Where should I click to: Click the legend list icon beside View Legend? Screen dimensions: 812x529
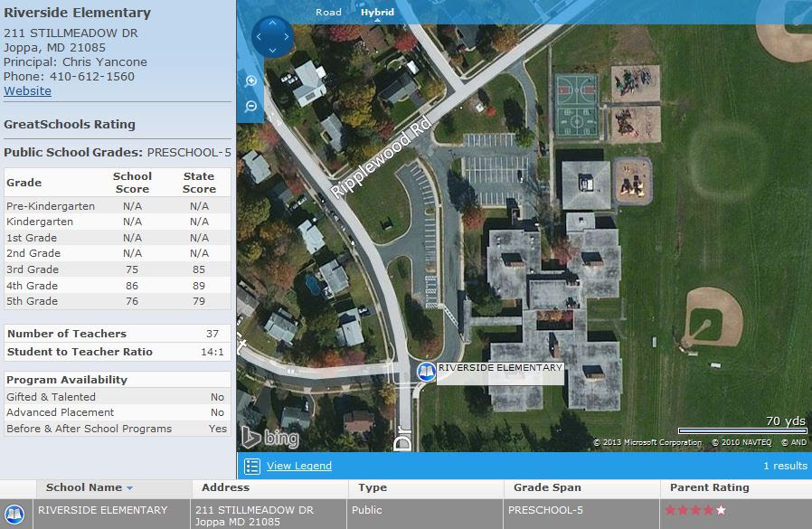tap(252, 467)
